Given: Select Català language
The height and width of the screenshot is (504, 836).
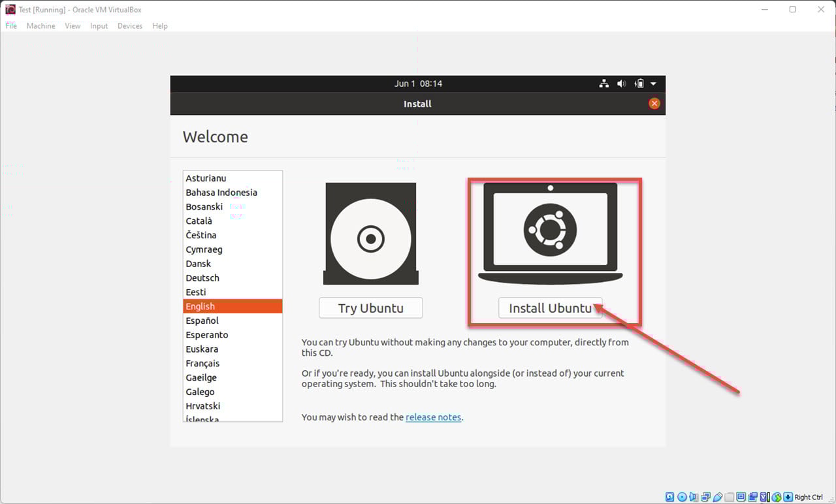Looking at the screenshot, I should tap(233, 221).
